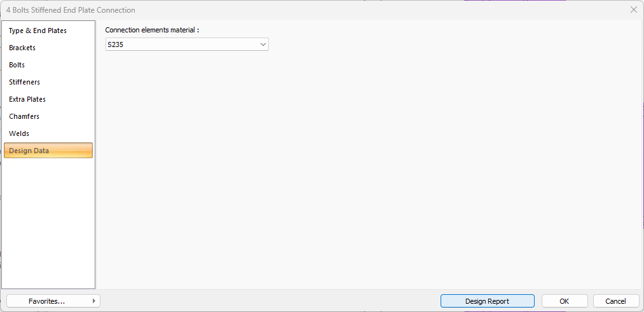The width and height of the screenshot is (644, 312).
Task: Open the Type & End Plates section
Action: [48, 31]
